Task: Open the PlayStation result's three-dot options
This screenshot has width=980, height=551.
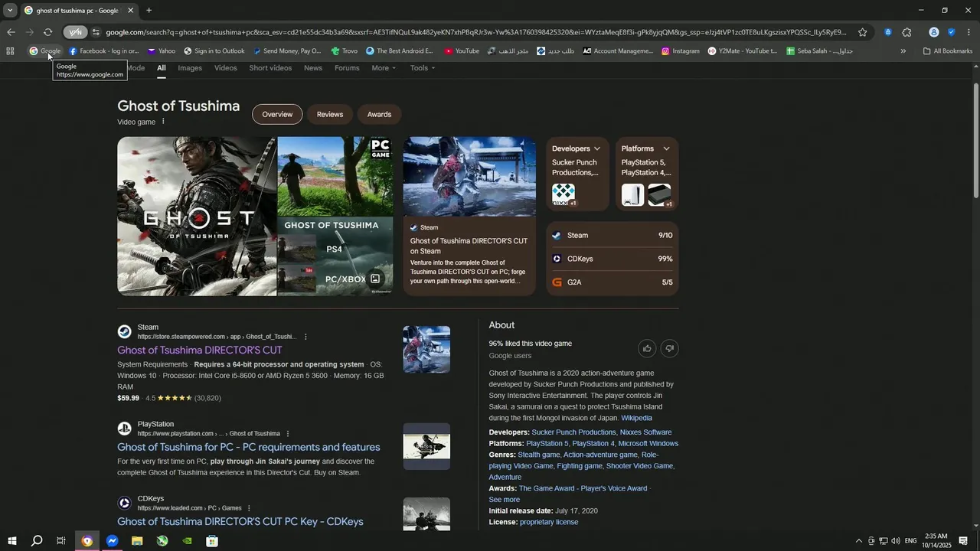Action: pyautogui.click(x=288, y=434)
